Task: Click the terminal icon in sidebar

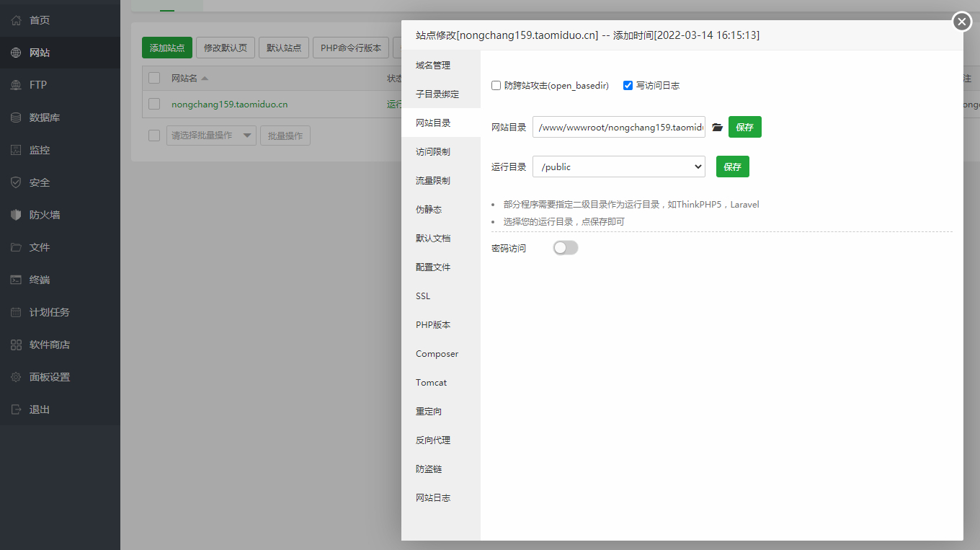Action: 16,280
